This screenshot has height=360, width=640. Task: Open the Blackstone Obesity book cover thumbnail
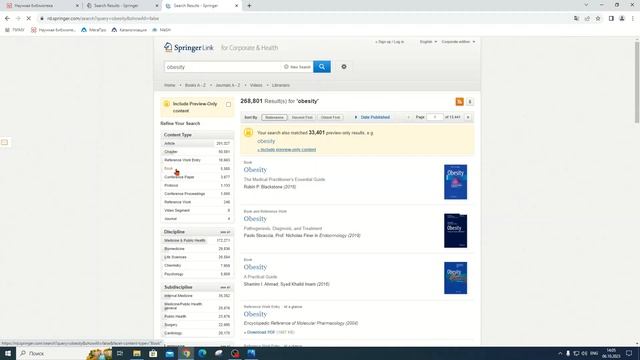[x=456, y=182]
